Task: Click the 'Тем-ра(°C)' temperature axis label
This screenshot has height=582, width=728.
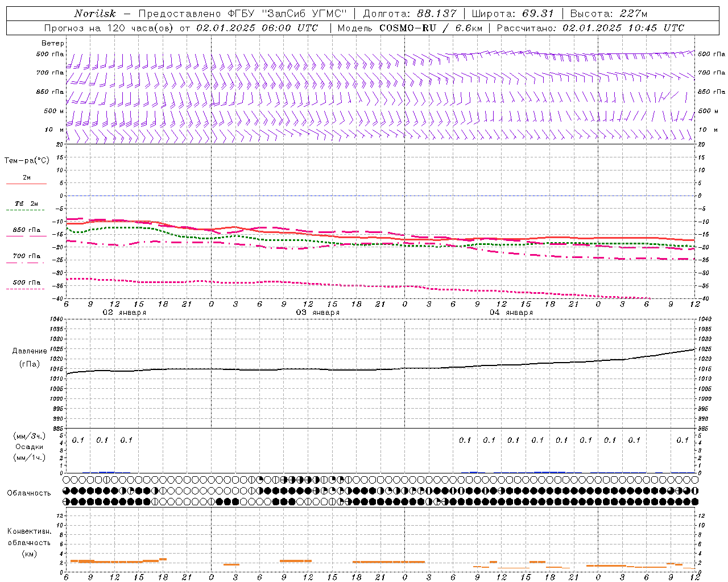Action: point(27,161)
